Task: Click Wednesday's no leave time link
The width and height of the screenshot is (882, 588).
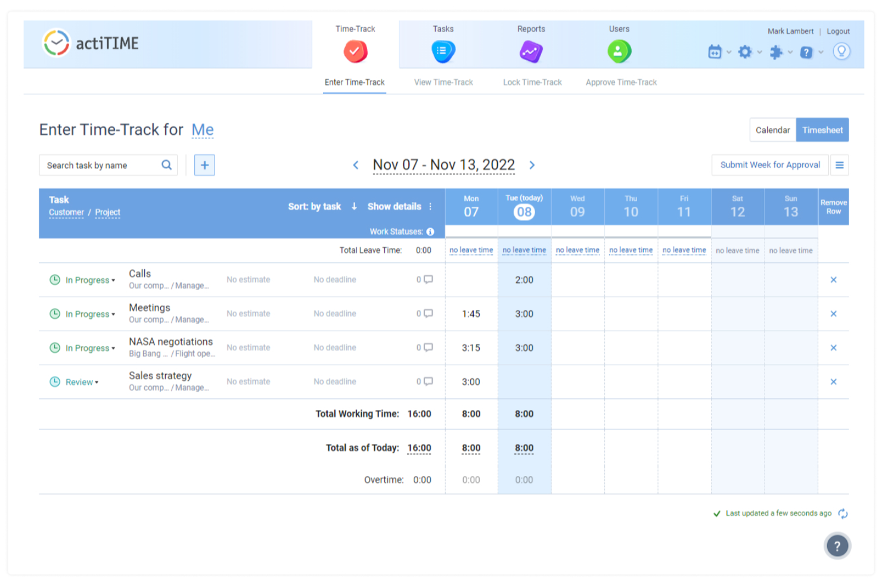Action: (577, 250)
